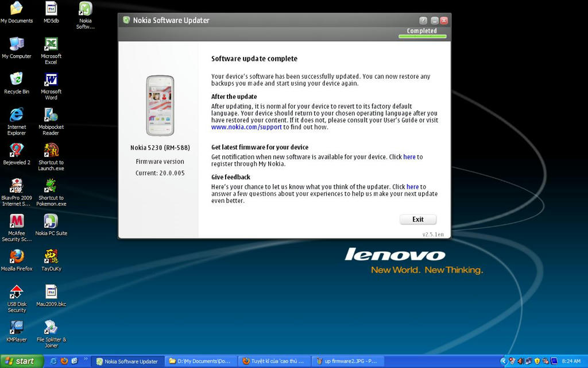Switch to Nokia Software Updater taskbar button
Viewport: 588px width, 368px height.
(x=127, y=361)
